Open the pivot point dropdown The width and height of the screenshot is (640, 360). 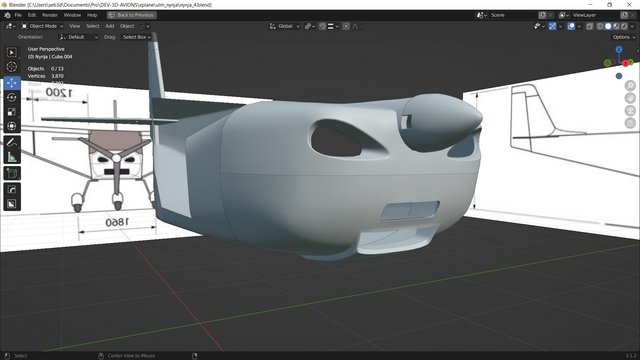310,26
